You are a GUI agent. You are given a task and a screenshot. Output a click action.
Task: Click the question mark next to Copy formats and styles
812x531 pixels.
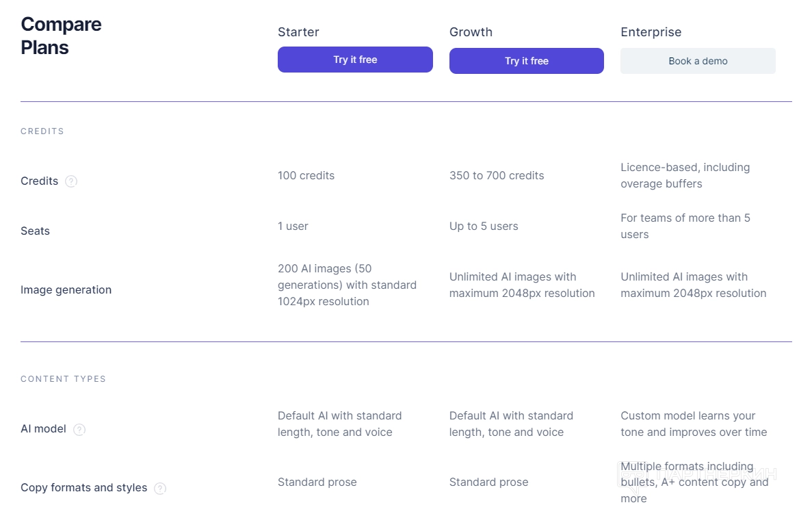160,489
